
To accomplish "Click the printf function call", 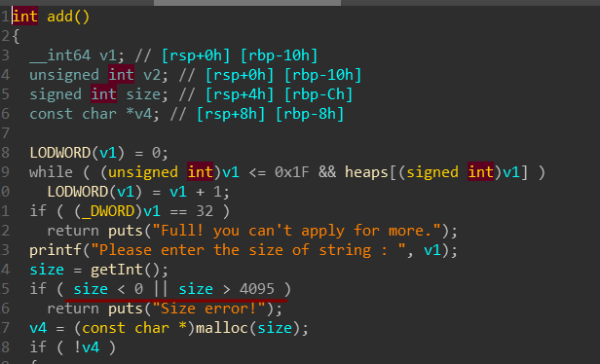I will pos(56,250).
